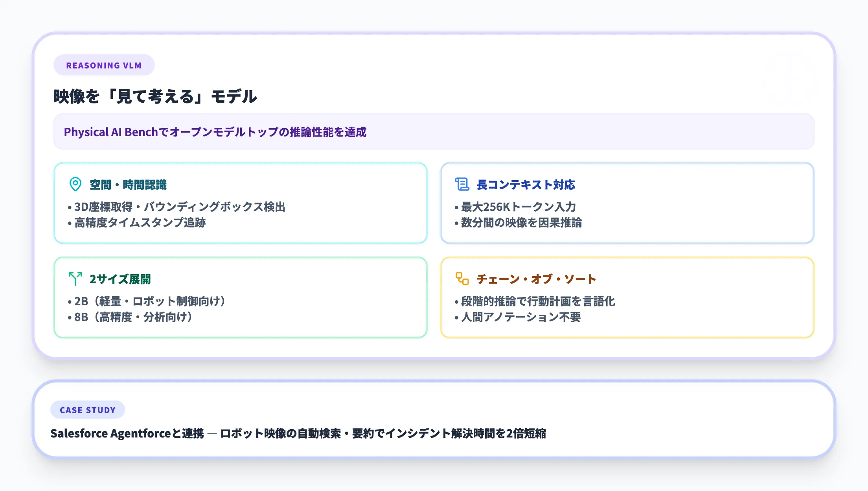
Task: Click the chain workflow icon beside チェーン・オブ・ソート
Action: coord(462,279)
